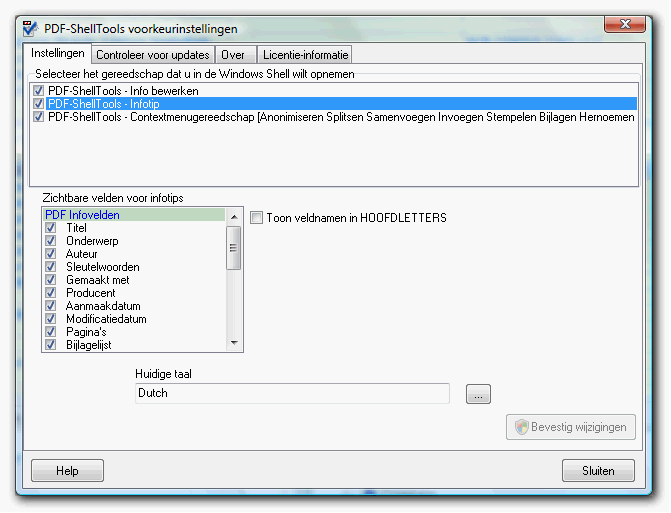The image size is (671, 513).
Task: Click the Sleutelwoorden label in field list
Action: pyautogui.click(x=103, y=267)
